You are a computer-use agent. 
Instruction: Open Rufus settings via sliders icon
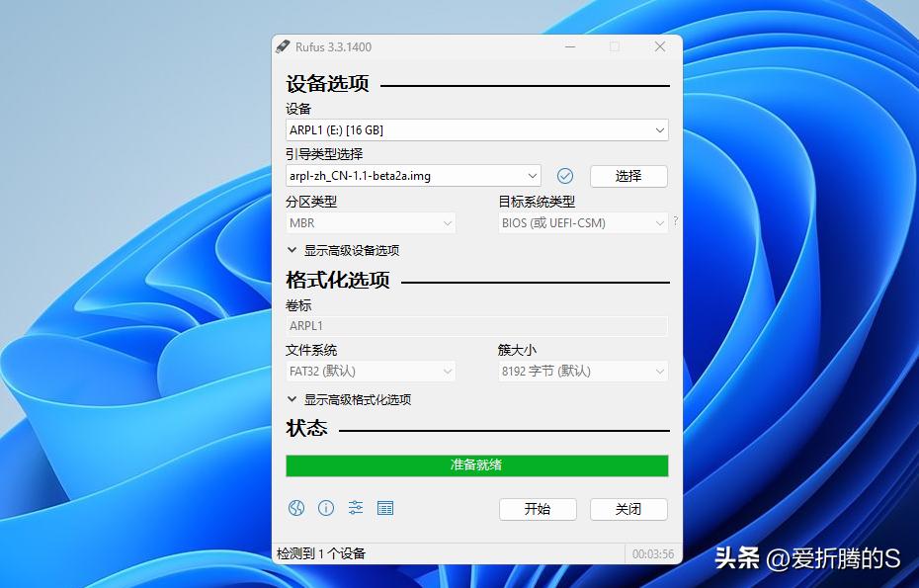(x=356, y=508)
